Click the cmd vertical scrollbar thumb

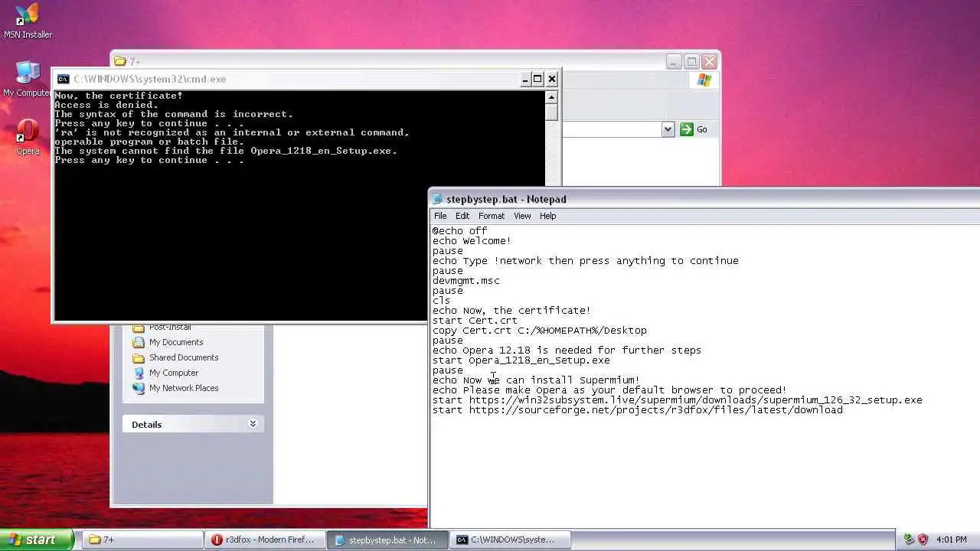click(x=551, y=112)
